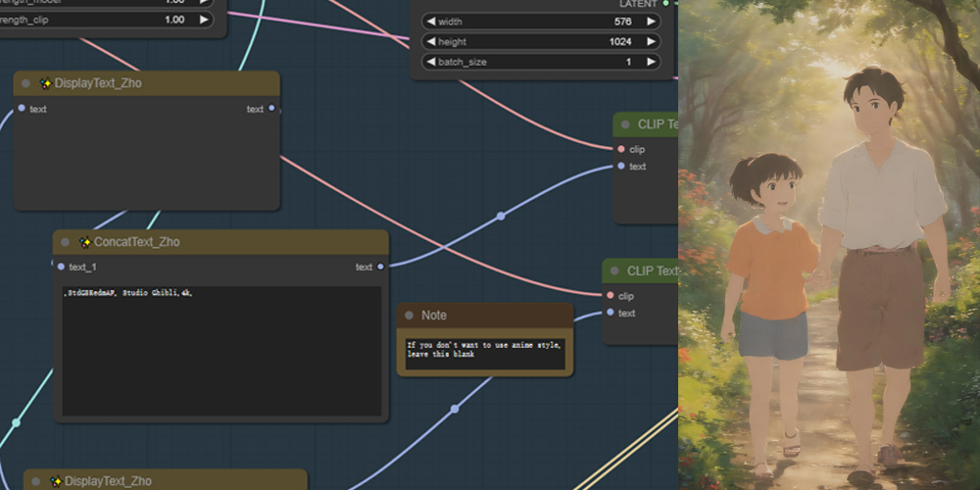The height and width of the screenshot is (490, 980).
Task: Collapse the upper DisplayText_Zho node via its title dot
Action: [25, 83]
